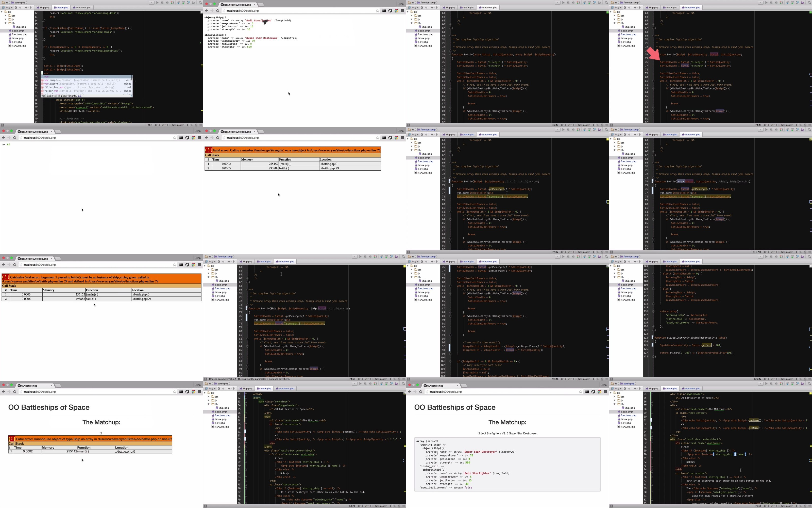
Task: Expand css folder in IDE with var autocomplete popup
Action: click(6, 15)
